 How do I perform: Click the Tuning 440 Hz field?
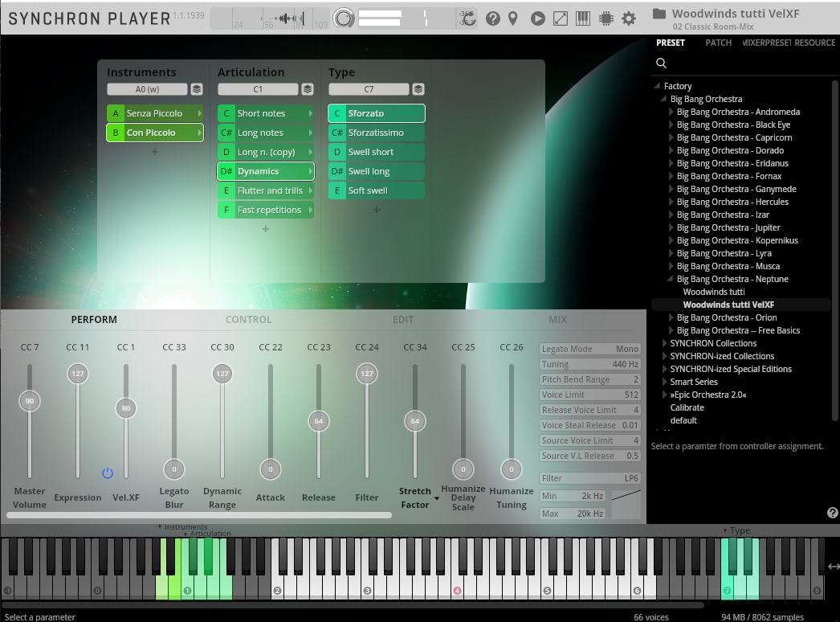589,365
